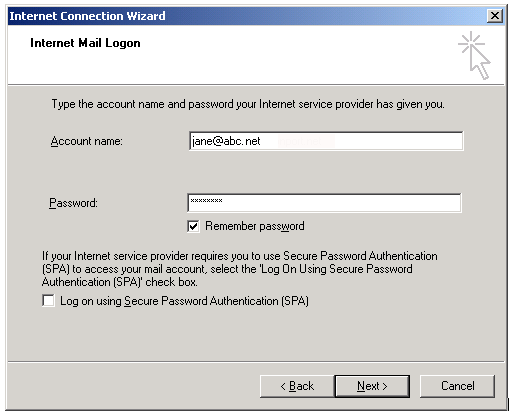Screen dimensions: 514x417
Task: Click the 'Account name:' label
Action: (87, 141)
